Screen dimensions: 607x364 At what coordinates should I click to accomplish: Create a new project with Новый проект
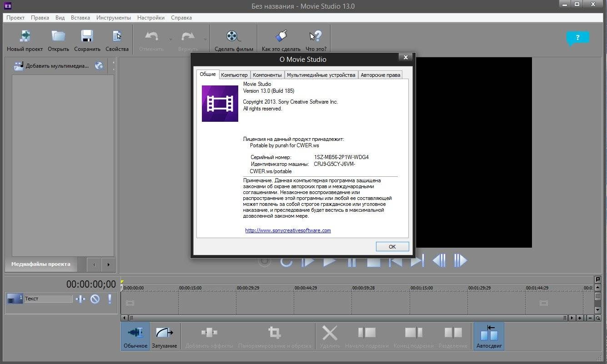coord(25,40)
